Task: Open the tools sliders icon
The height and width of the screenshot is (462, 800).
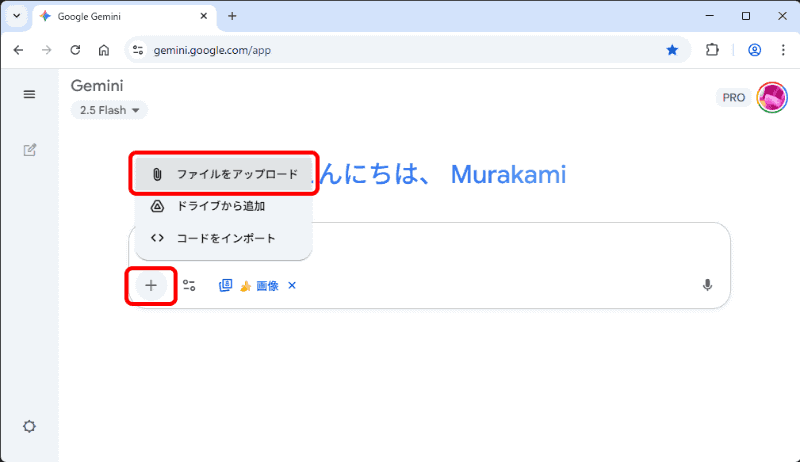Action: [189, 286]
